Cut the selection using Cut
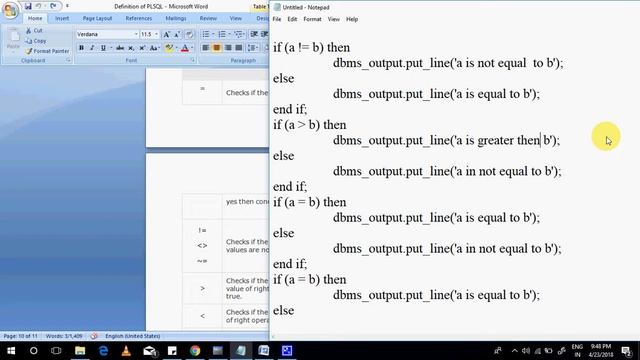640x360 pixels. click(34, 31)
